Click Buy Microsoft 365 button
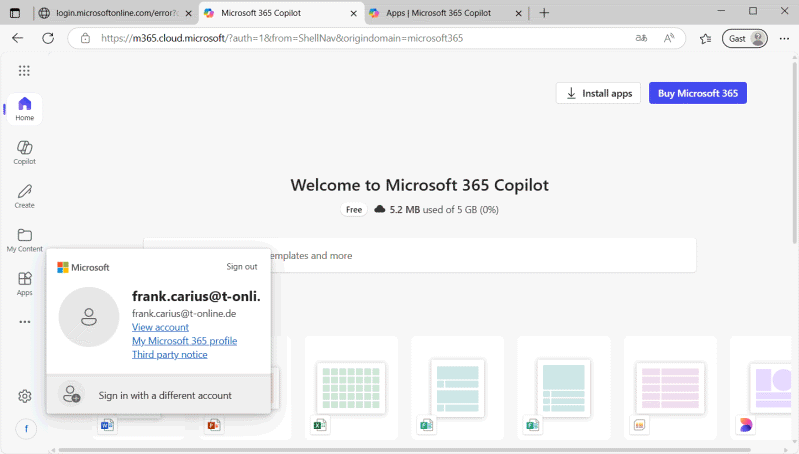The image size is (799, 454). pyautogui.click(x=698, y=93)
